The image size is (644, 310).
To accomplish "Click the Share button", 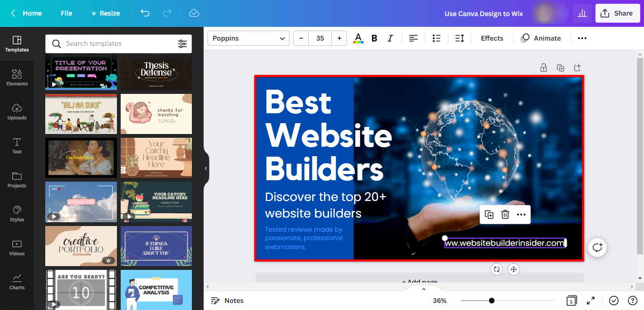I will click(617, 13).
